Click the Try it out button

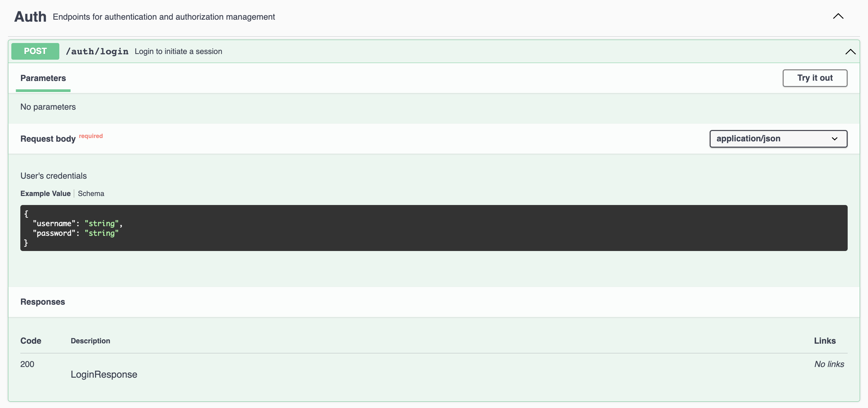tap(815, 78)
